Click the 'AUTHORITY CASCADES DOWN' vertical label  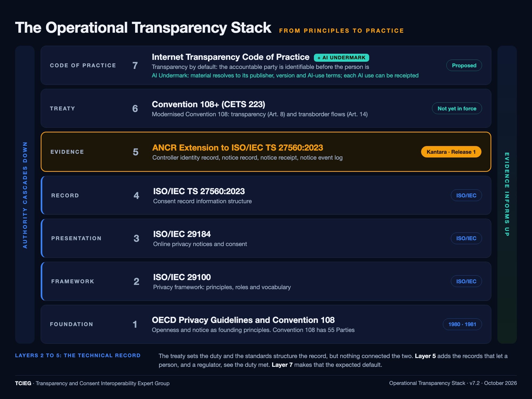[x=25, y=195]
